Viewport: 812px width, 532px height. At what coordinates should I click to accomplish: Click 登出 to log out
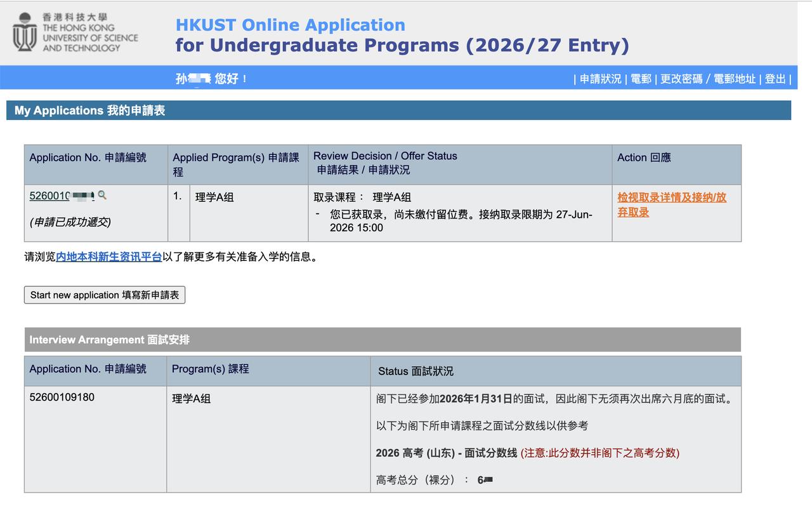pos(775,79)
